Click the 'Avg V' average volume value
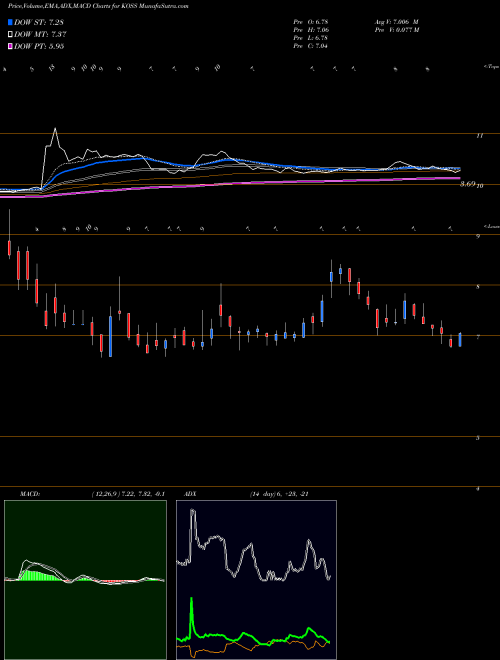The width and height of the screenshot is (500, 660). tap(396, 21)
